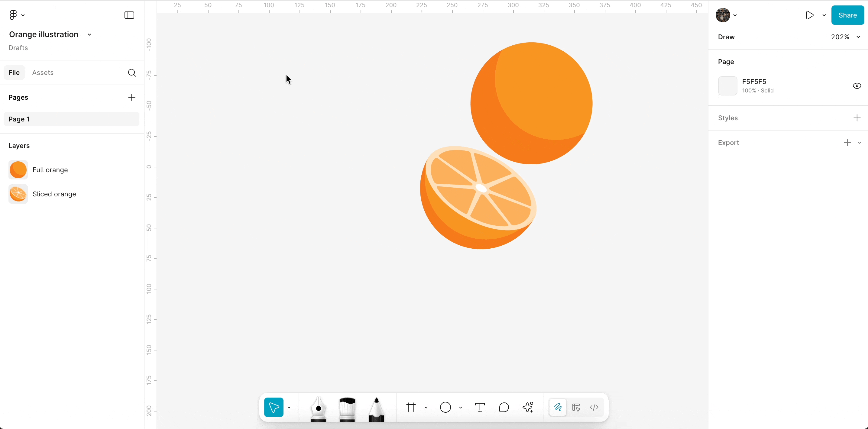Click the search icon in the left panel
Screen dimensions: 868x429
(132, 73)
